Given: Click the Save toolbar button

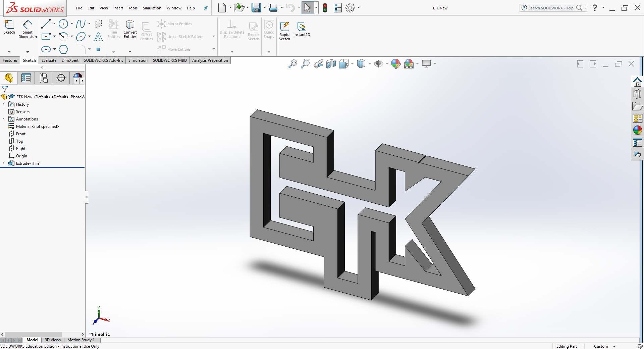Looking at the screenshot, I should 256,7.
